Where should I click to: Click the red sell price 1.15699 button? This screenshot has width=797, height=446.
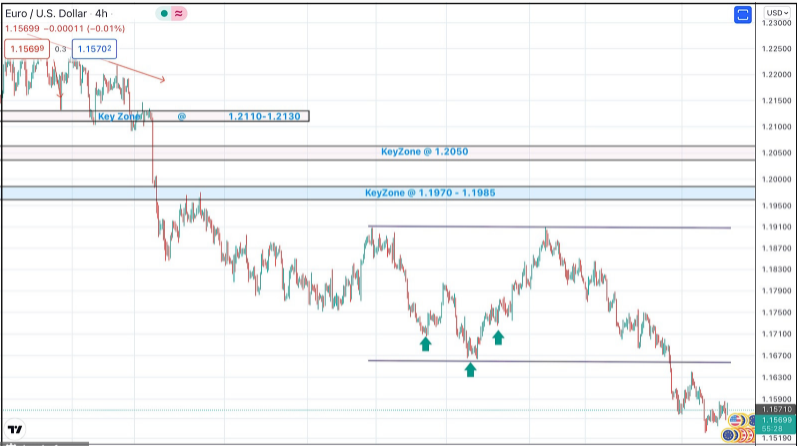pos(25,48)
